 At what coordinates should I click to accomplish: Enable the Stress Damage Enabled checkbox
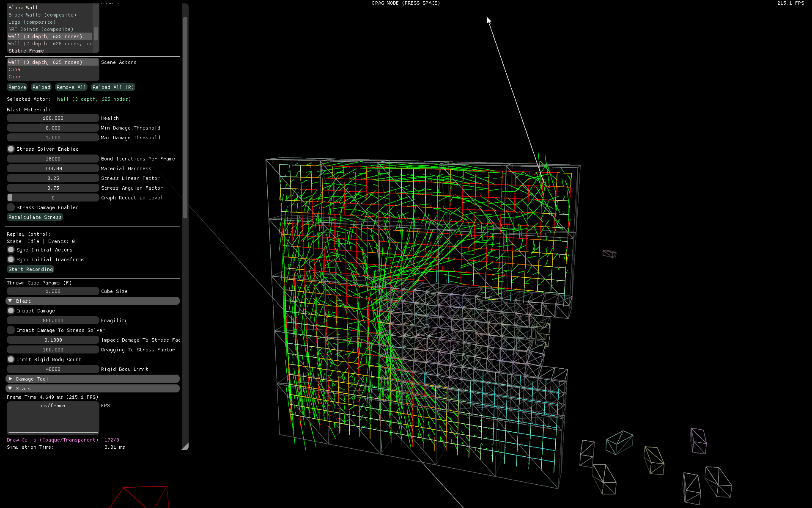pyautogui.click(x=11, y=207)
